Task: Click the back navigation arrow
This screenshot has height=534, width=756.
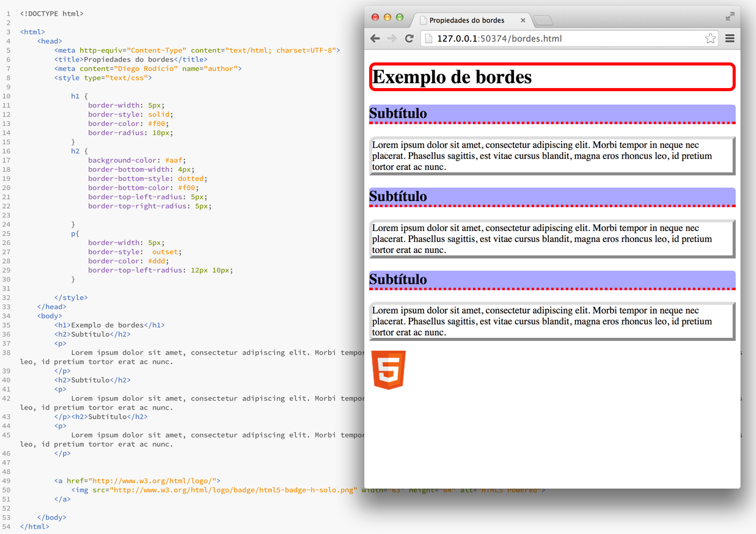Action: (x=375, y=38)
